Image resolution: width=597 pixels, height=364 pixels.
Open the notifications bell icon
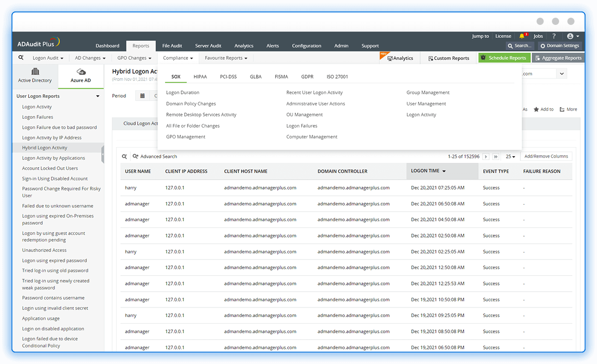[x=522, y=36]
